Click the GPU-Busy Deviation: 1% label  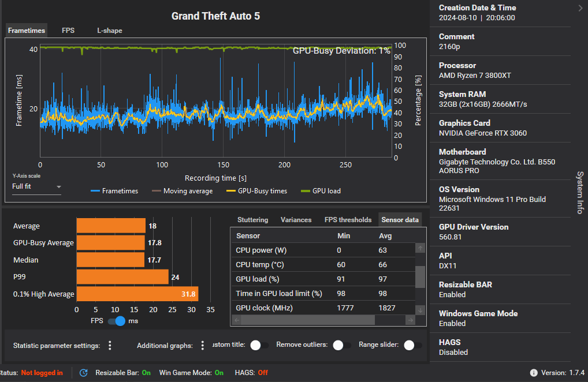341,51
